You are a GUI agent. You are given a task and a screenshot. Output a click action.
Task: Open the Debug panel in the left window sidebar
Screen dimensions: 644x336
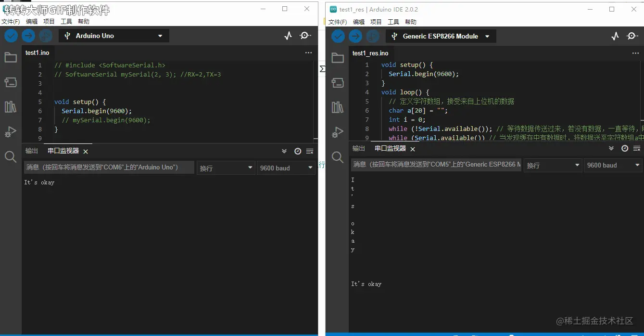point(11,131)
